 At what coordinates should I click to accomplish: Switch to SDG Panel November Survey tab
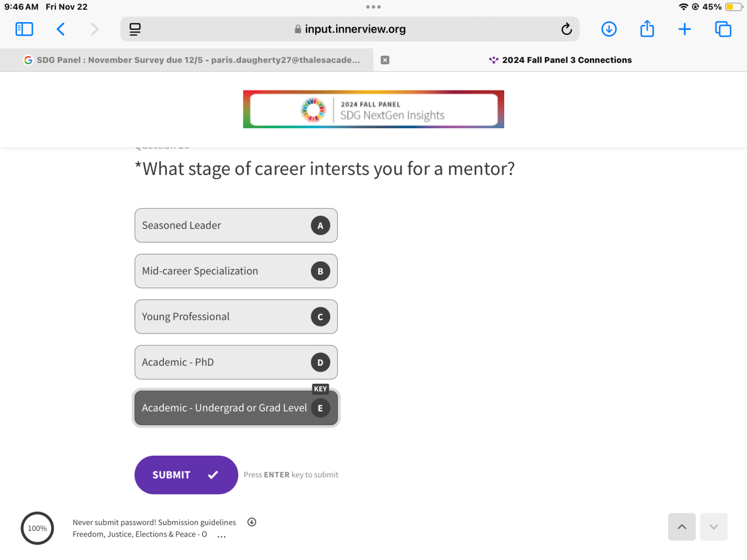[193, 60]
